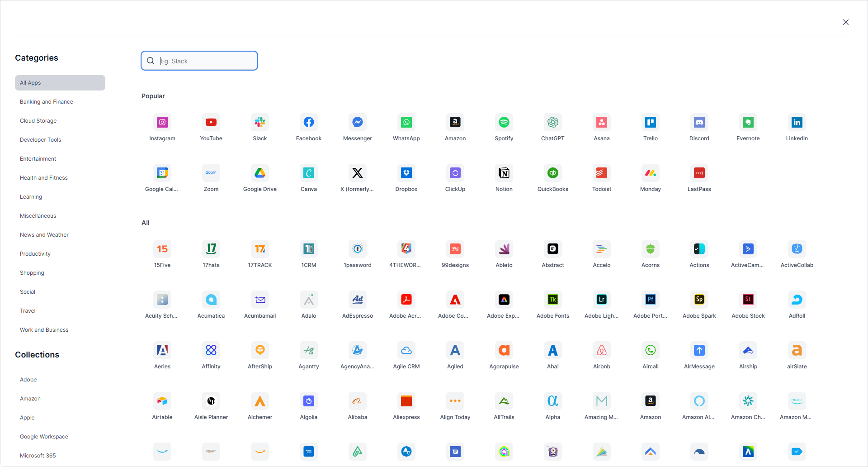Open the Learning category
Viewport: 868px width, 467px height.
(x=60, y=197)
